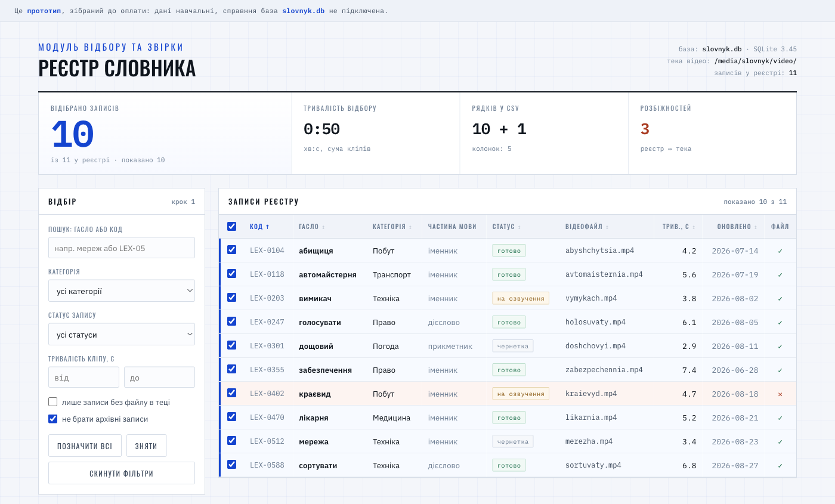The height and width of the screenshot is (504, 835).
Task: Click the file-present checkmark for LEX-0104
Action: point(780,251)
